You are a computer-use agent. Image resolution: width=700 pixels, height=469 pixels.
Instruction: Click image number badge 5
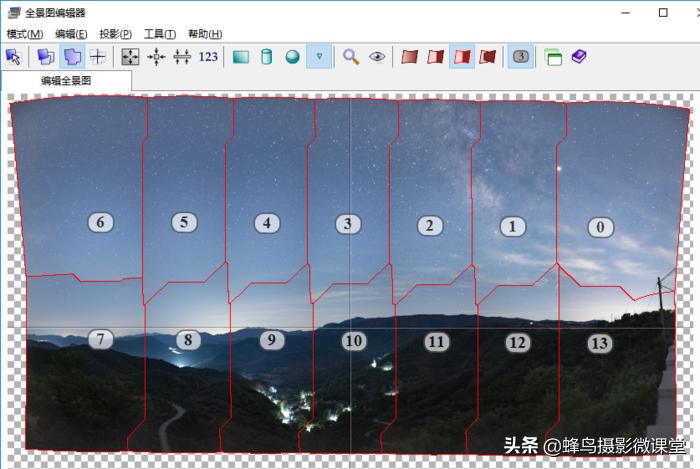click(x=184, y=222)
